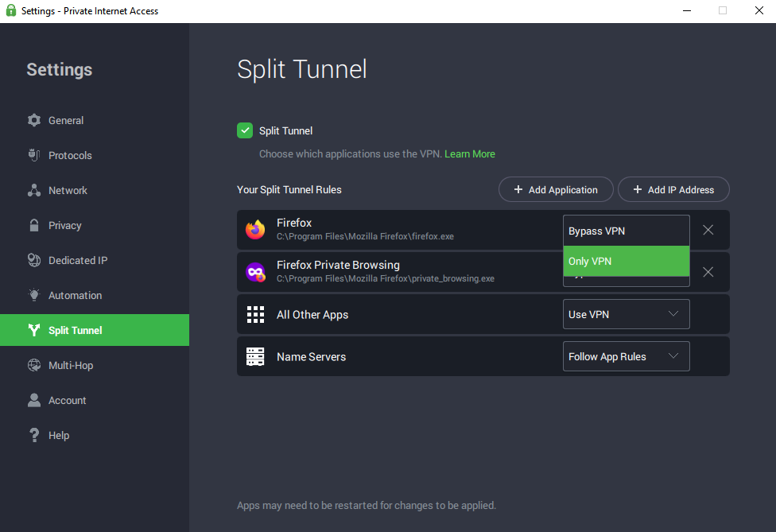Click the Multi-Hop globe icon
Viewport: 776px width, 532px height.
pos(34,365)
